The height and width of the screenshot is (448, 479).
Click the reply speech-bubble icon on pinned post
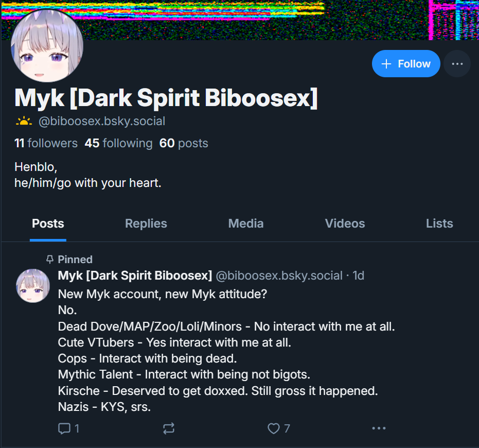(x=64, y=428)
